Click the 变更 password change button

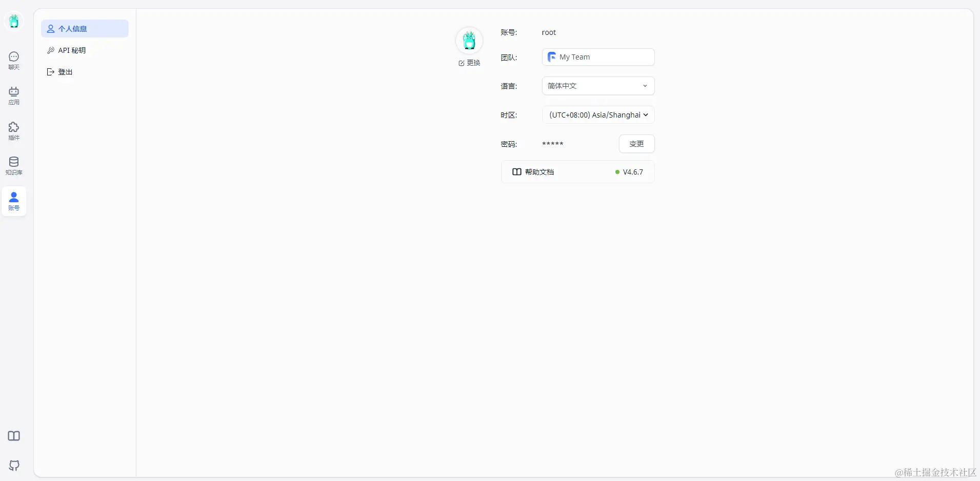(636, 144)
